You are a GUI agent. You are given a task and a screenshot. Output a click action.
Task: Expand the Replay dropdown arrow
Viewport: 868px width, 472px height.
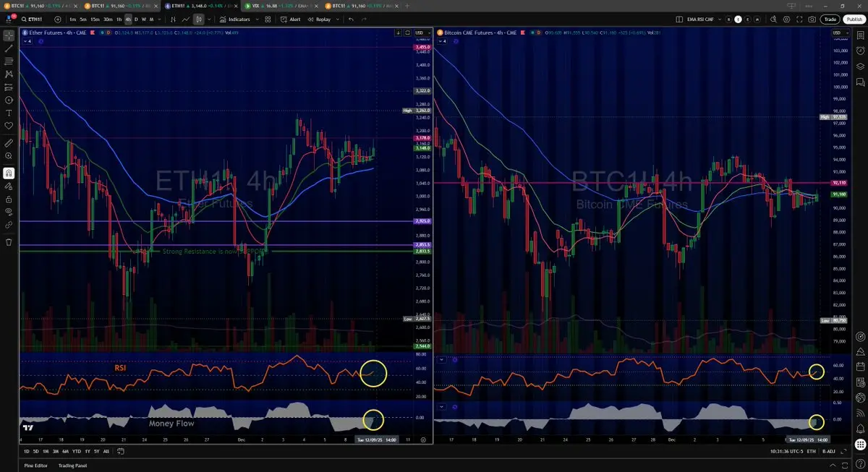336,20
